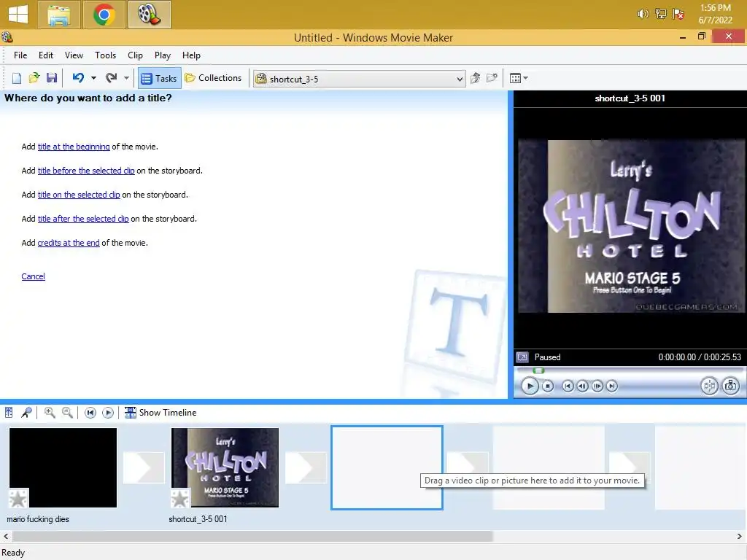Click transition cell after shortcut_3-5 001

point(306,467)
